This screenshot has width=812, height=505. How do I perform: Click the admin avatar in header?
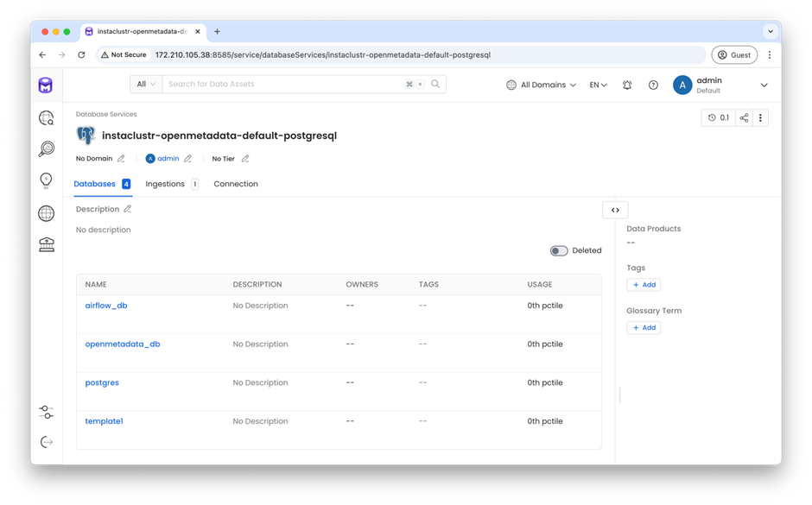[x=682, y=85]
